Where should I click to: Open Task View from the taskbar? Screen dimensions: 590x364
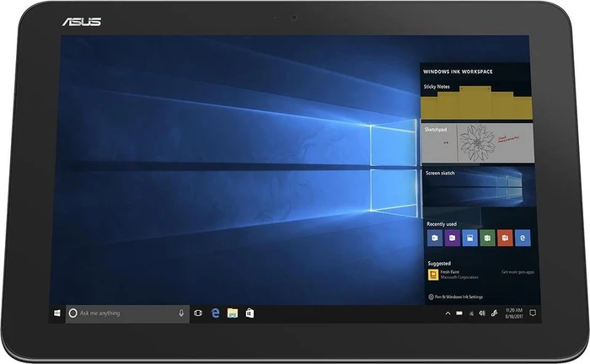[198, 313]
